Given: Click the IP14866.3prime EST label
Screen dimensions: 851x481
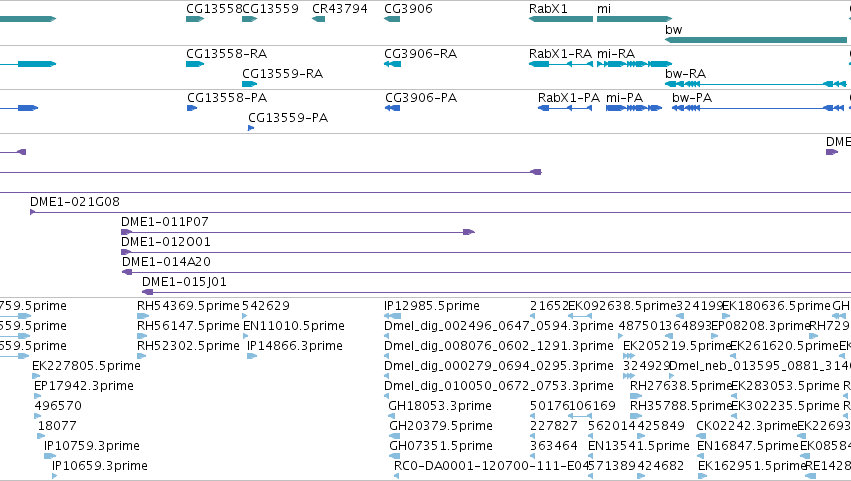Looking at the screenshot, I should point(295,346).
